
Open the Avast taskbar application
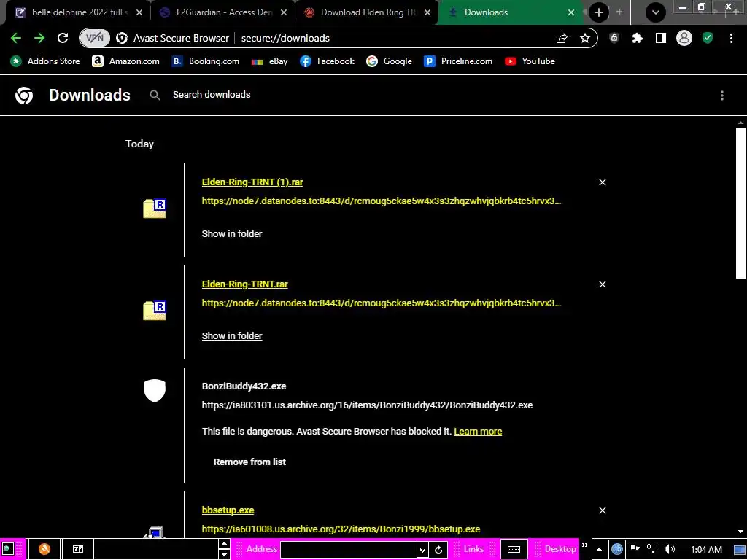[x=44, y=549]
